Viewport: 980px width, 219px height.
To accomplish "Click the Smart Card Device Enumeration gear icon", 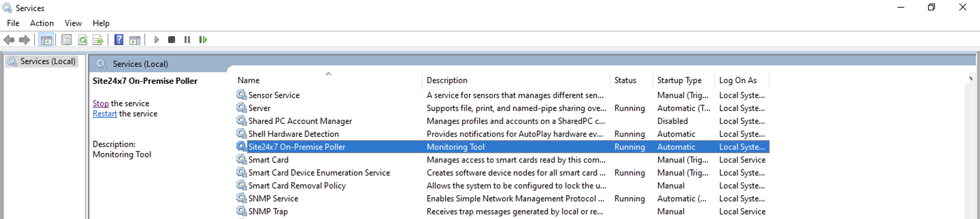I will click(x=241, y=172).
